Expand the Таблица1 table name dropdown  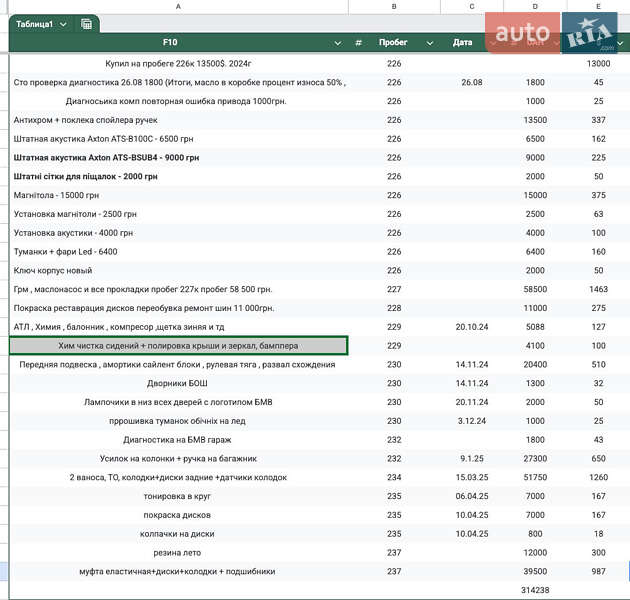coord(64,23)
